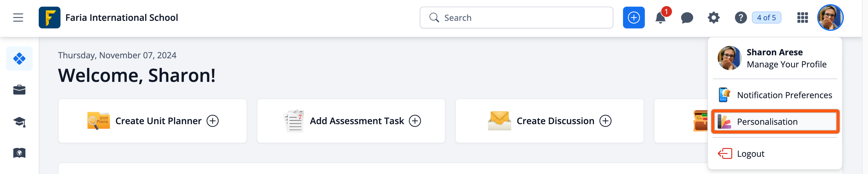Open settings via the gear icon
868x174 pixels.
coord(713,18)
